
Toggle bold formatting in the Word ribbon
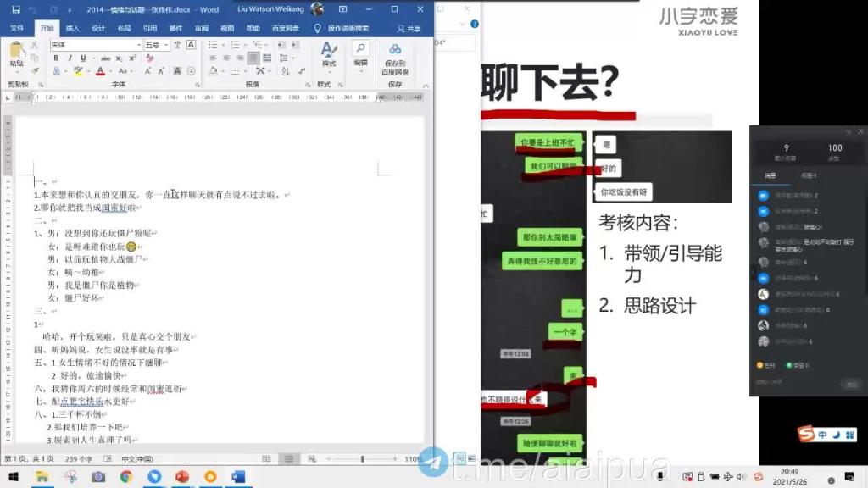(56, 58)
